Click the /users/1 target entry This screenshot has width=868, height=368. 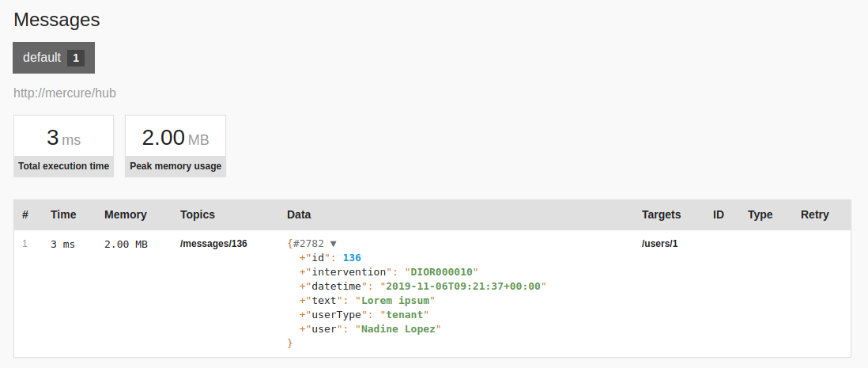659,244
